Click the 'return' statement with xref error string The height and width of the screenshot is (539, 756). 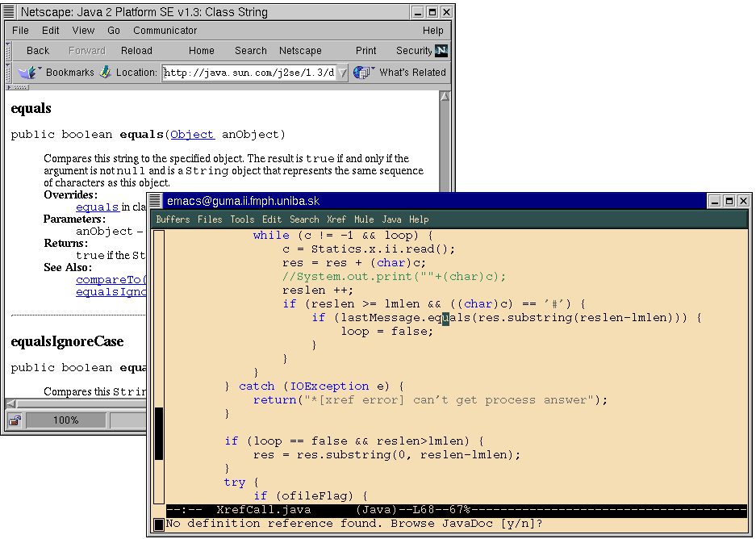coord(431,399)
